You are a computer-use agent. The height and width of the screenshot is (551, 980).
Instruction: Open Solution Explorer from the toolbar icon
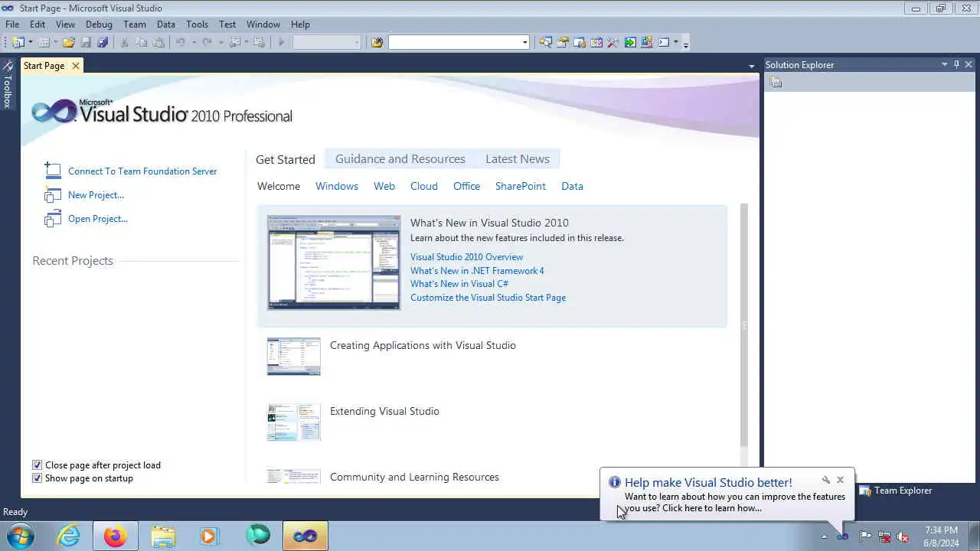click(x=546, y=42)
